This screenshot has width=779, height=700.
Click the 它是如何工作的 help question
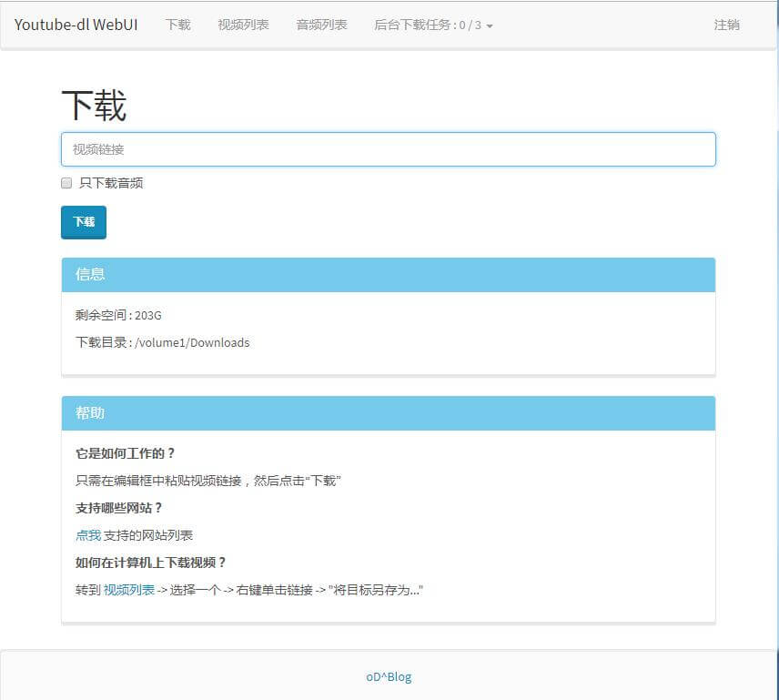coord(125,453)
